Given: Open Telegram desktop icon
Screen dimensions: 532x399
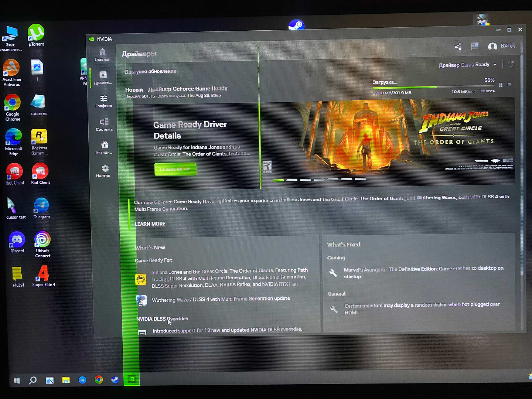Looking at the screenshot, I should coord(41,208).
